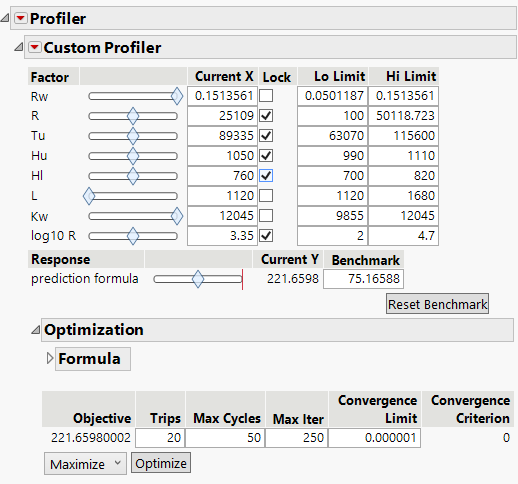Expand the Formula section
Viewport: 518px width, 484px height.
pos(50,359)
